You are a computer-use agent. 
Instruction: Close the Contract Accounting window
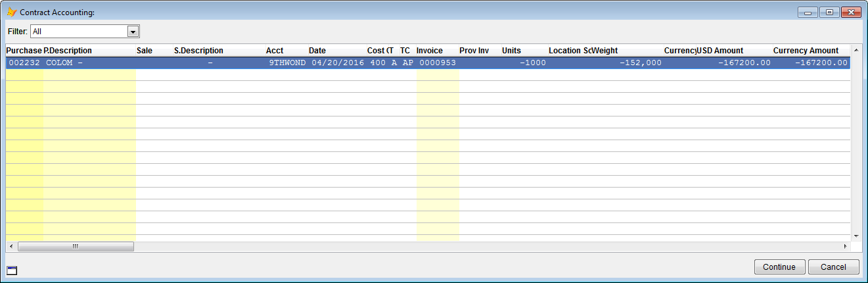(851, 12)
